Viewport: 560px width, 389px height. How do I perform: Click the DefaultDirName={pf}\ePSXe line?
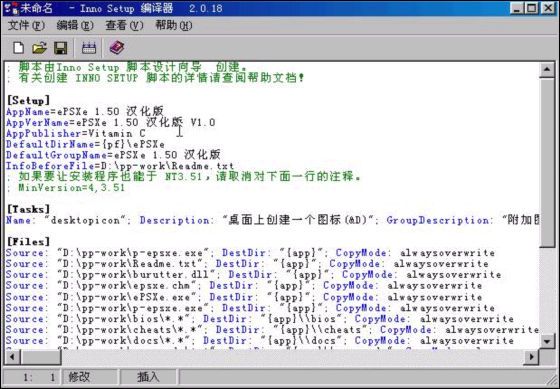tap(85, 144)
